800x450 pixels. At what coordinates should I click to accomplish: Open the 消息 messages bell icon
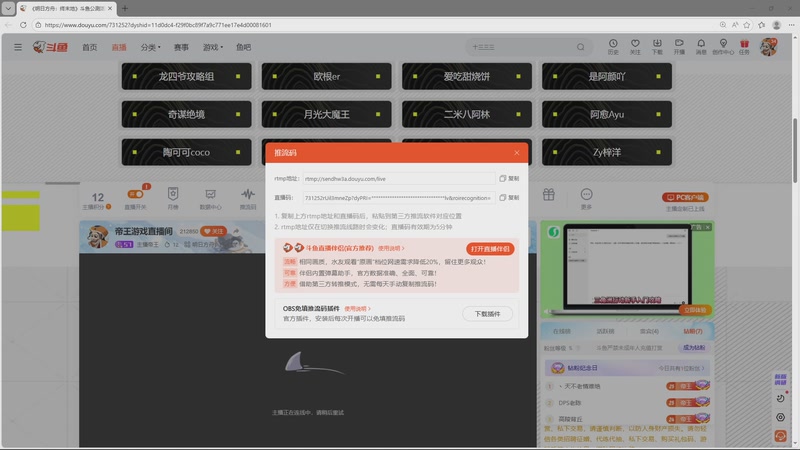click(x=701, y=47)
